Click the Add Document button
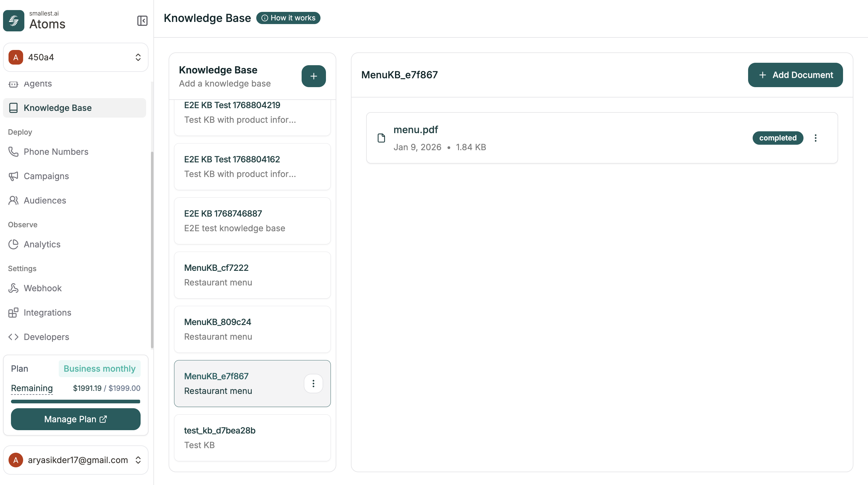The height and width of the screenshot is (485, 868). pyautogui.click(x=795, y=75)
